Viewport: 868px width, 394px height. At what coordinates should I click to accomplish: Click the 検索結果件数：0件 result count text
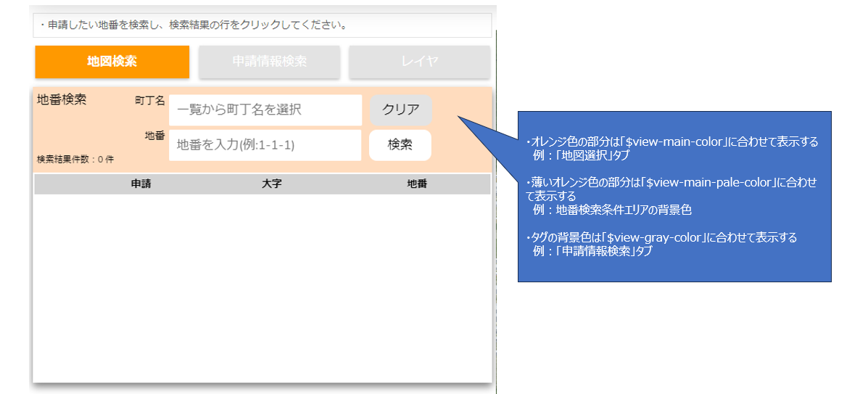click(x=75, y=159)
